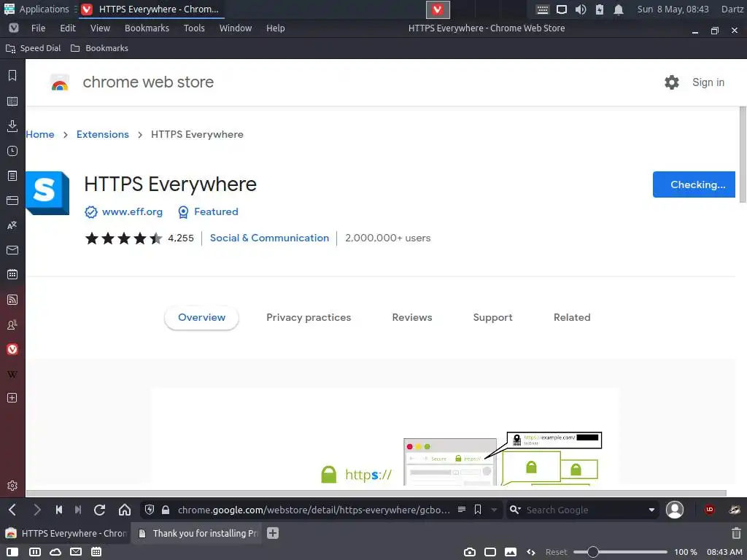
Task: Go to the home page
Action: [125, 510]
